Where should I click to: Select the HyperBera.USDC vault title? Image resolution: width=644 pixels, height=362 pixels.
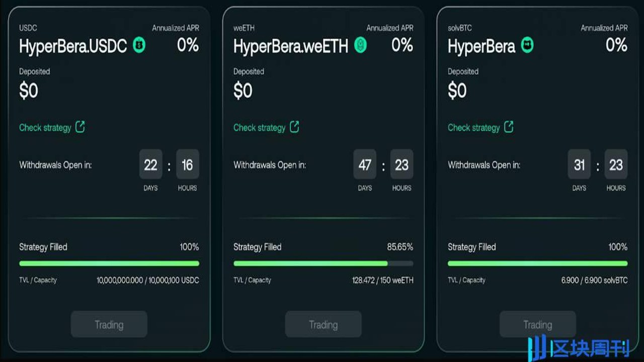pos(73,46)
